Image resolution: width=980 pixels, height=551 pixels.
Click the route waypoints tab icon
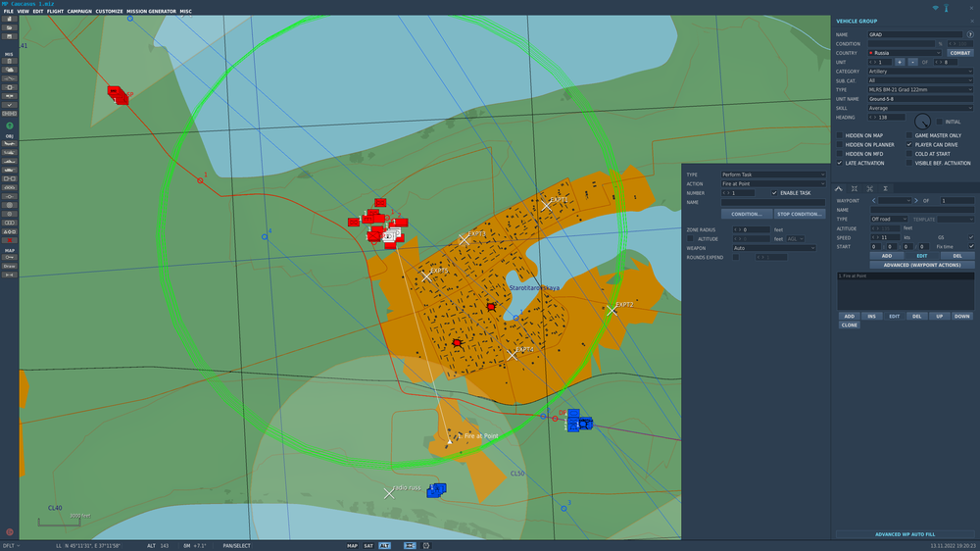pos(839,188)
